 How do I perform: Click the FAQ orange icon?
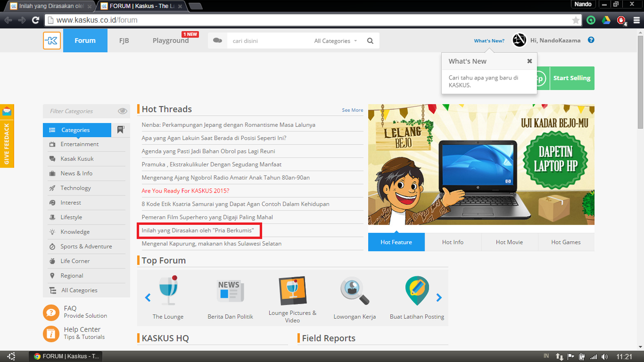(x=51, y=312)
